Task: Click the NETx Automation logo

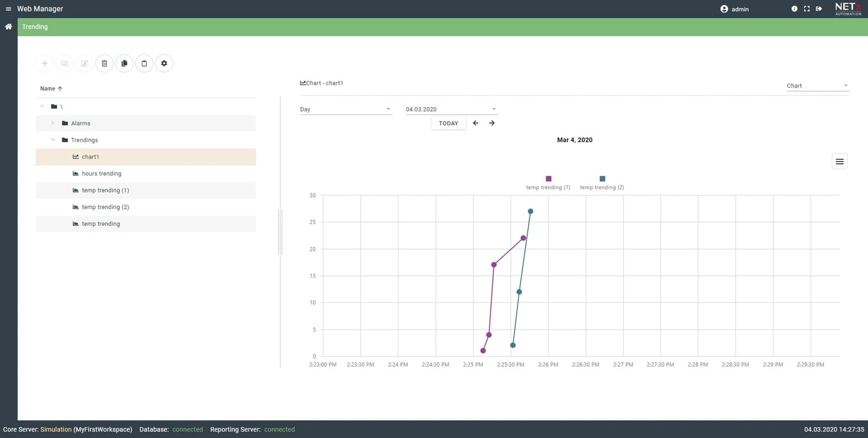Action: point(848,9)
